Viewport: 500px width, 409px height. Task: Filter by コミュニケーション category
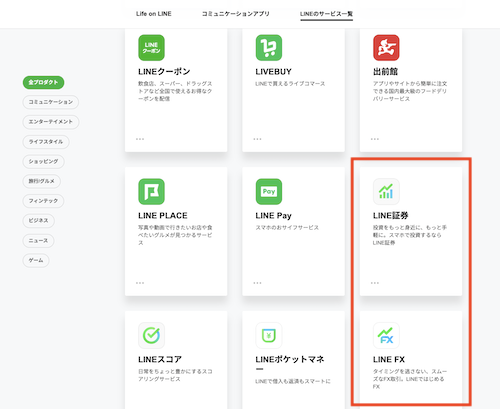[x=51, y=102]
